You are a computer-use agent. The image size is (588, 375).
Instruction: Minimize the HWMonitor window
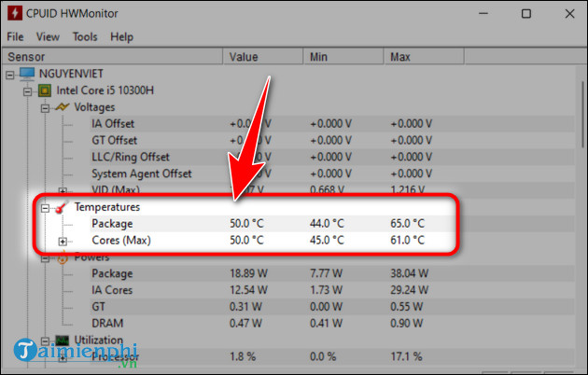[483, 13]
